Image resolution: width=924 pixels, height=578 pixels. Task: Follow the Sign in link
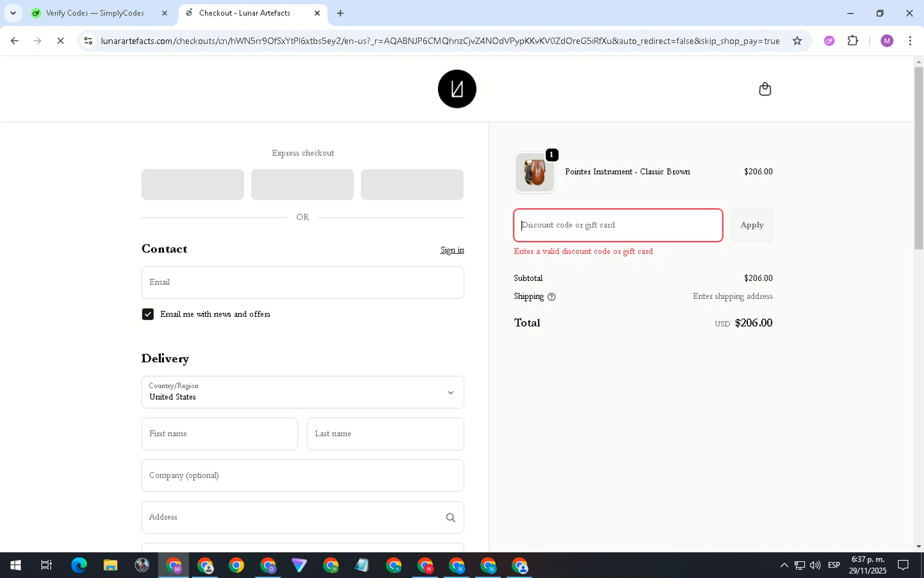tap(452, 250)
